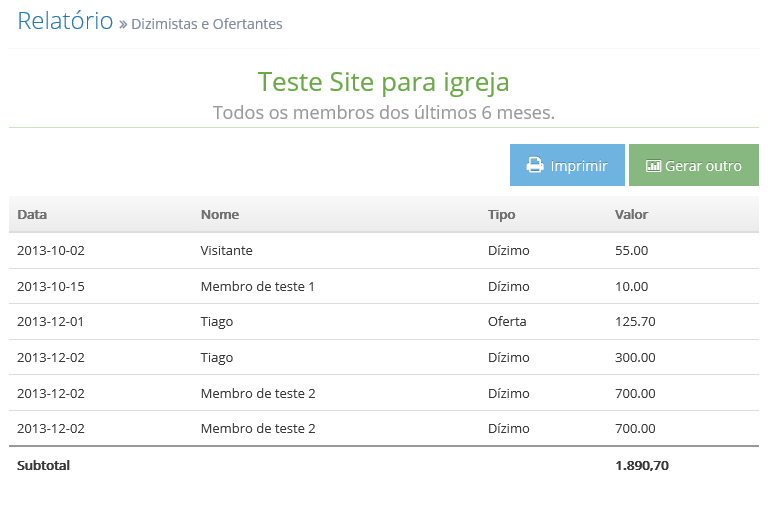The width and height of the screenshot is (780, 511).
Task: Click the printer icon on Imprimir button
Action: [x=535, y=166]
